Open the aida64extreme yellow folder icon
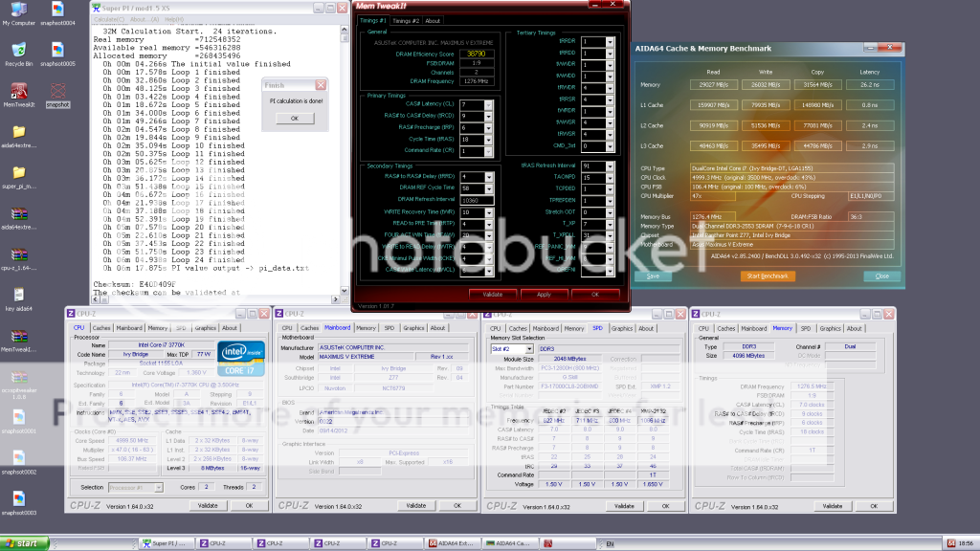The width and height of the screenshot is (980, 551). 19,132
